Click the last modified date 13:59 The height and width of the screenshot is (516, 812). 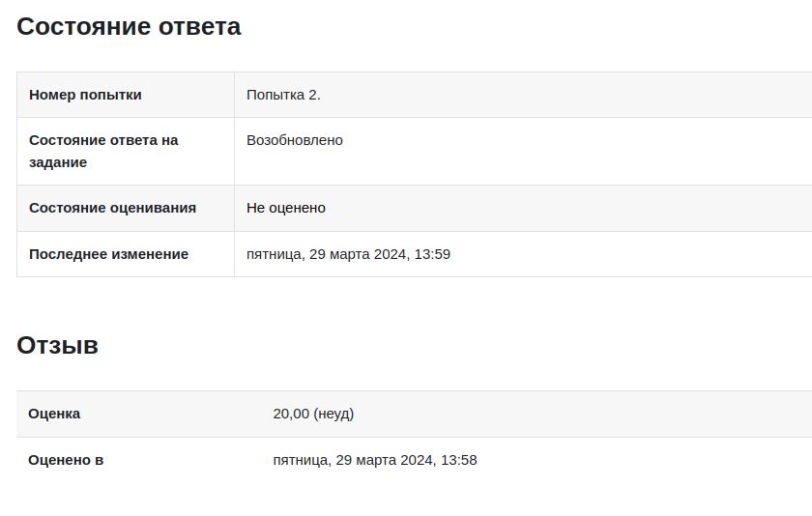tap(349, 254)
